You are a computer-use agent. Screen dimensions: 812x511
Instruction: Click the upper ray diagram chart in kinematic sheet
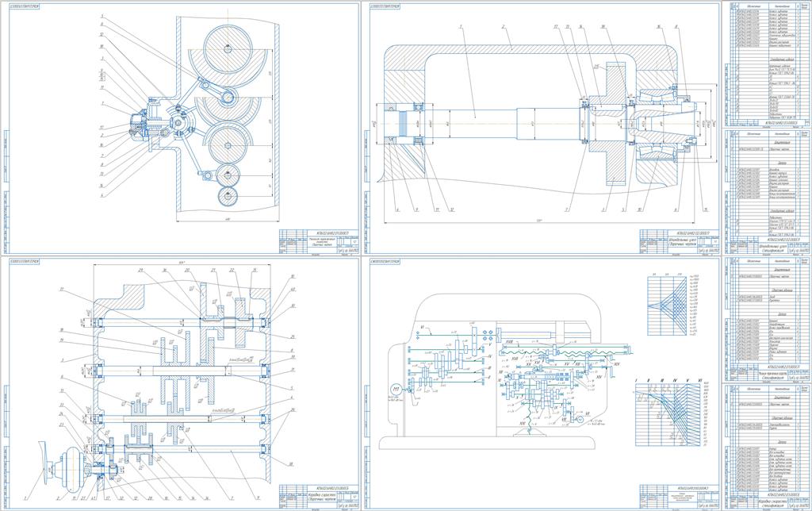click(668, 305)
